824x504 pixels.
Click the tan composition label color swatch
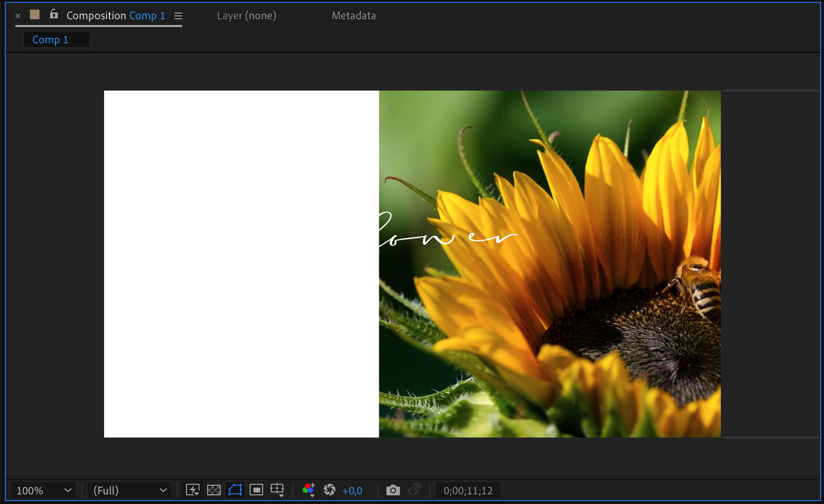(x=35, y=14)
